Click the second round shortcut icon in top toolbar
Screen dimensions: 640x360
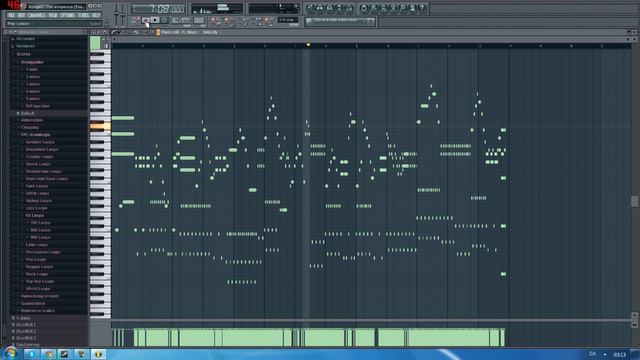point(320,8)
